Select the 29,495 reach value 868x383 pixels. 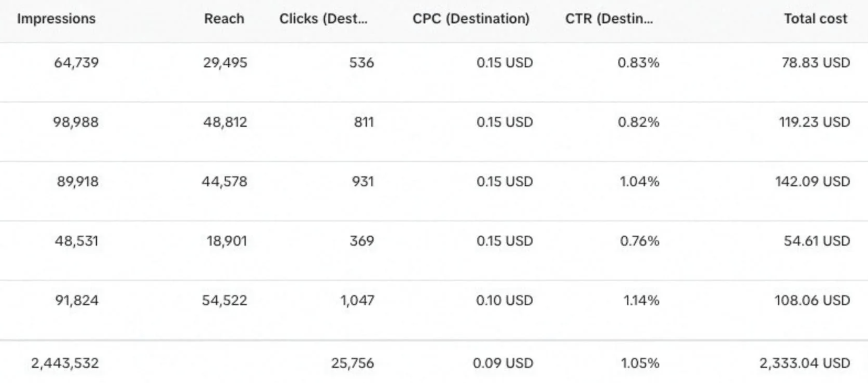pos(225,63)
